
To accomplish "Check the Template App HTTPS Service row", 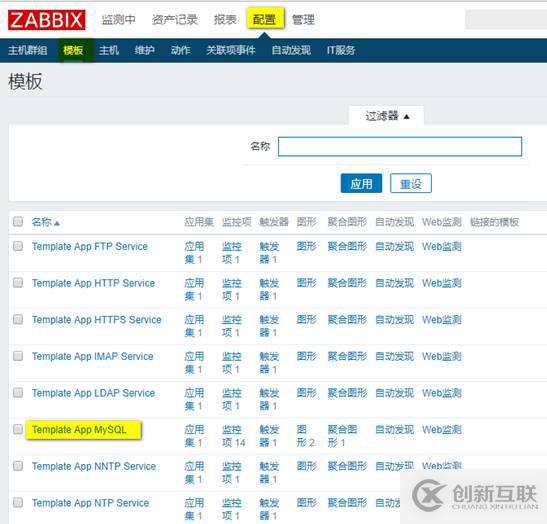I will [x=18, y=319].
